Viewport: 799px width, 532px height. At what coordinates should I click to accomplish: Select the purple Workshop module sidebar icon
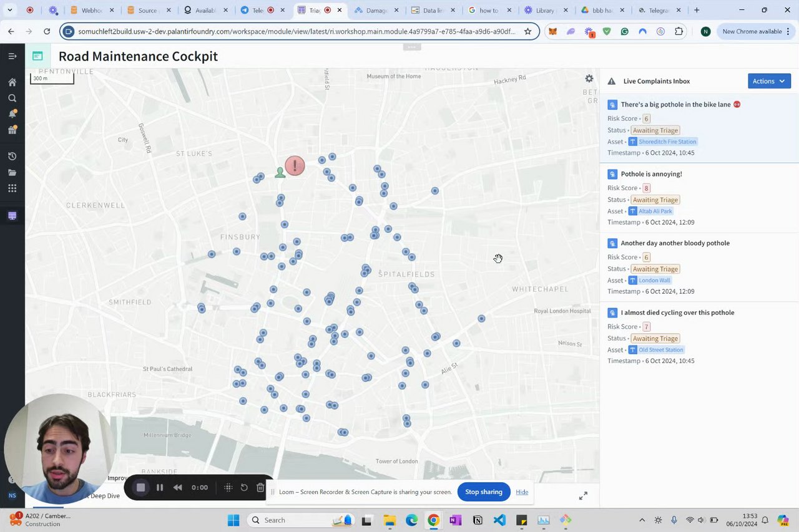(x=12, y=216)
